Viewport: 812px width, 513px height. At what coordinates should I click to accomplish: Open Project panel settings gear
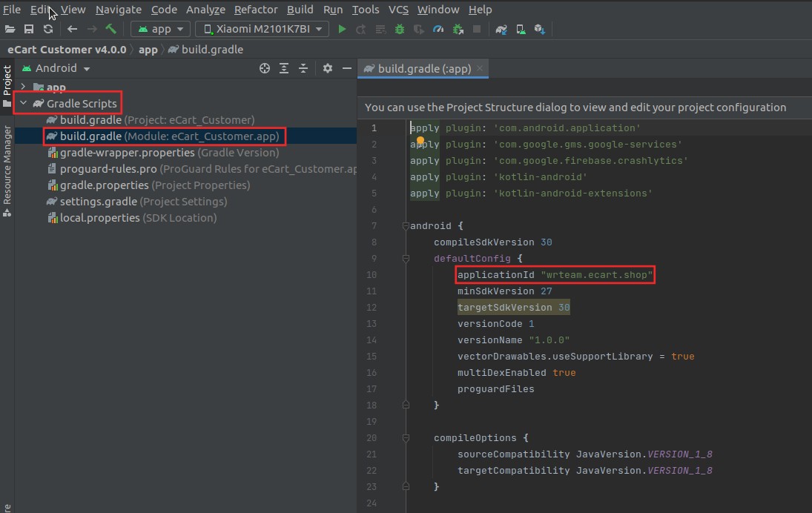tap(328, 67)
